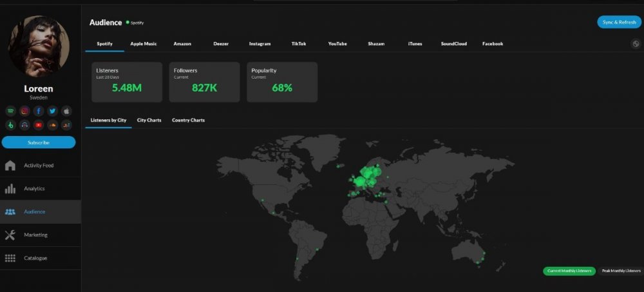View the Country Charts tab
Image resolution: width=644 pixels, height=292 pixels.
pyautogui.click(x=188, y=121)
